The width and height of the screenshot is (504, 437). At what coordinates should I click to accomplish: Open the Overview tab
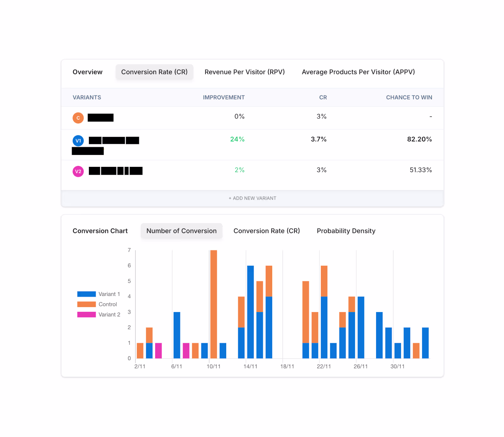(88, 72)
